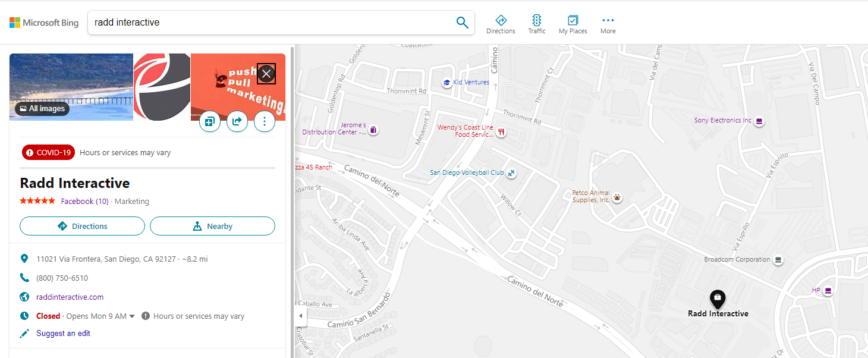
Task: Click the save to collection icon
Action: click(x=209, y=122)
